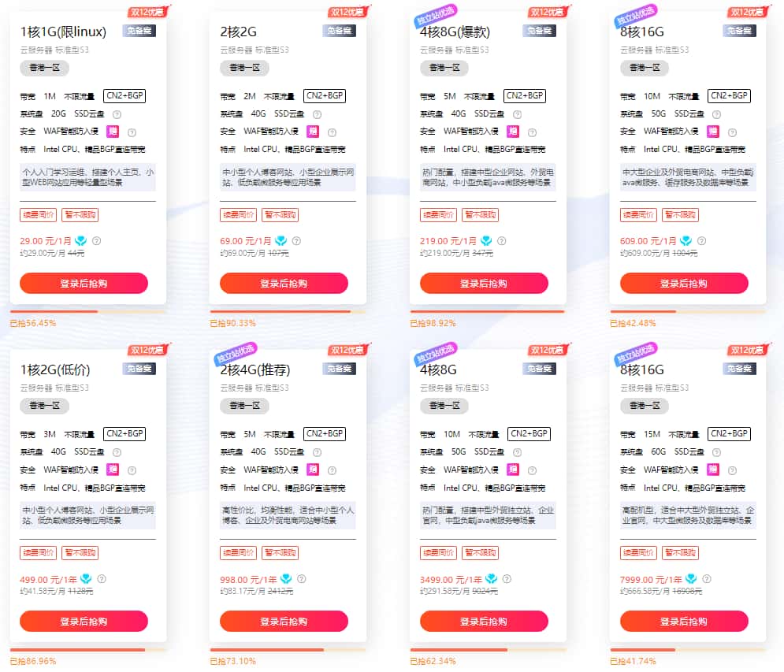Click the question mark beside 219.00 price

(502, 241)
